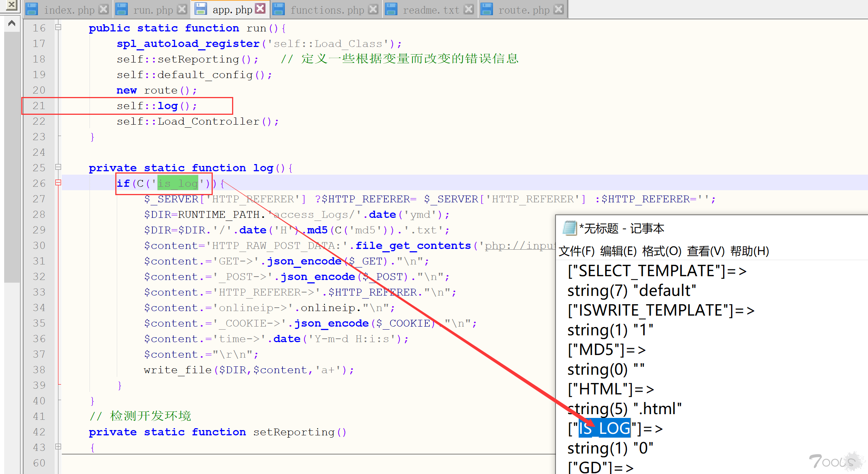
Task: Click the Notepad icon in title bar
Action: pos(570,228)
